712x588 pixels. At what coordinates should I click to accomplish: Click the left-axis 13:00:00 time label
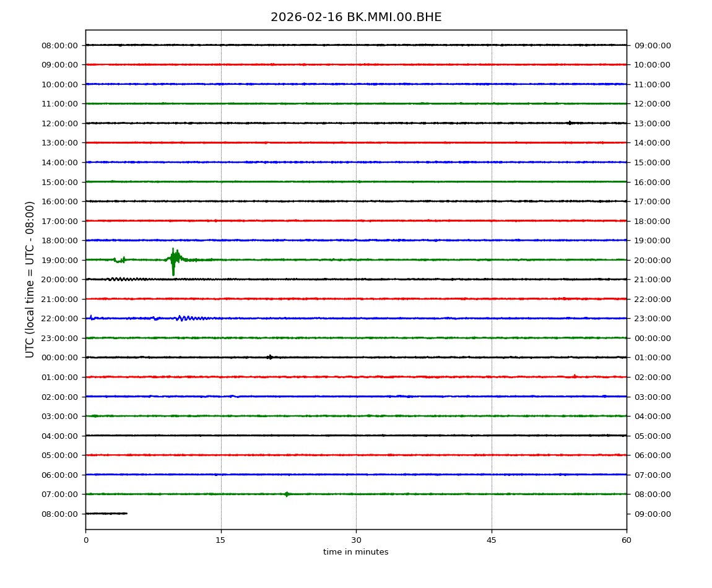[61, 143]
